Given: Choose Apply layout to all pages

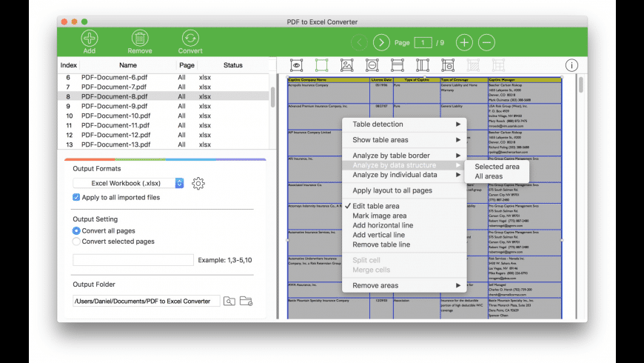Looking at the screenshot, I should [x=404, y=190].
